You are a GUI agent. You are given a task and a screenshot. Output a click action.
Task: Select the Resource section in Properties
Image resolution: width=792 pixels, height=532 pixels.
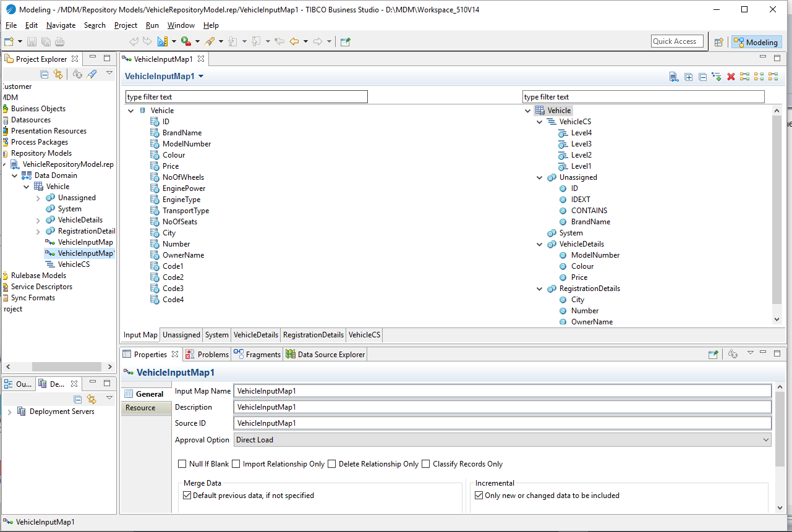[141, 408]
